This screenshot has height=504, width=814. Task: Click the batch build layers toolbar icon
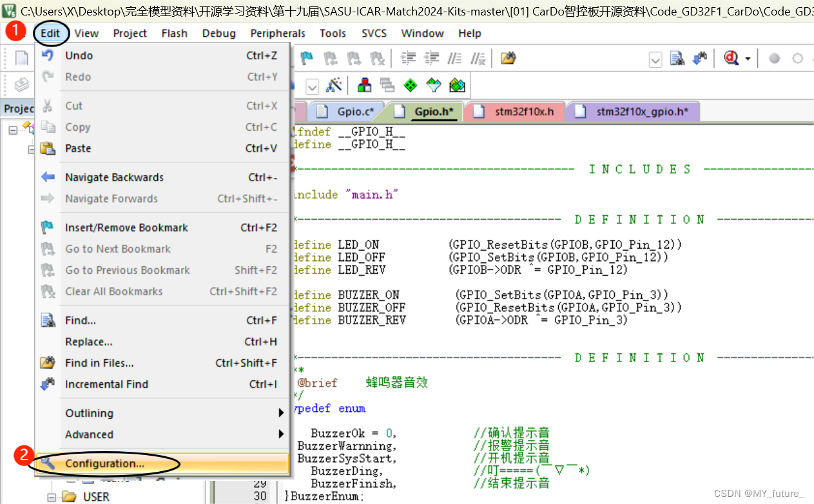coord(22,85)
